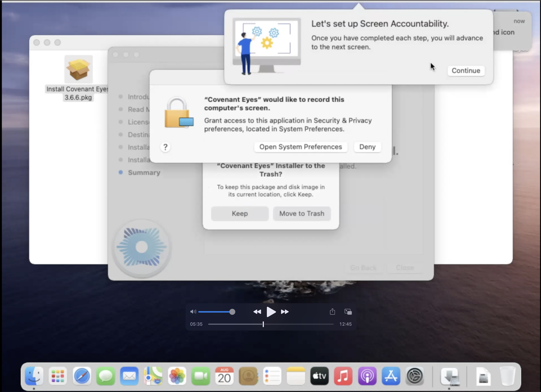Open Launchpad from the Dock
This screenshot has height=392, width=541.
click(58, 376)
